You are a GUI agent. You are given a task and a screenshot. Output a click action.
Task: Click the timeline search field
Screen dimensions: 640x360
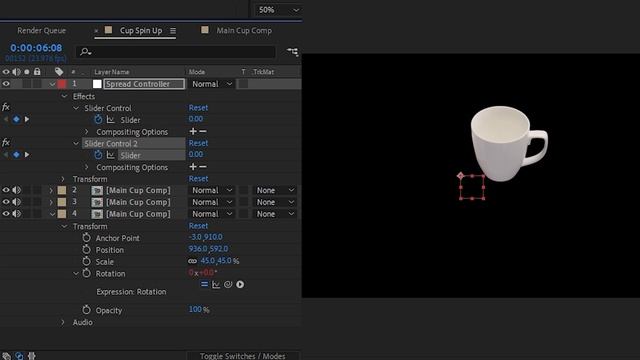tap(176, 52)
